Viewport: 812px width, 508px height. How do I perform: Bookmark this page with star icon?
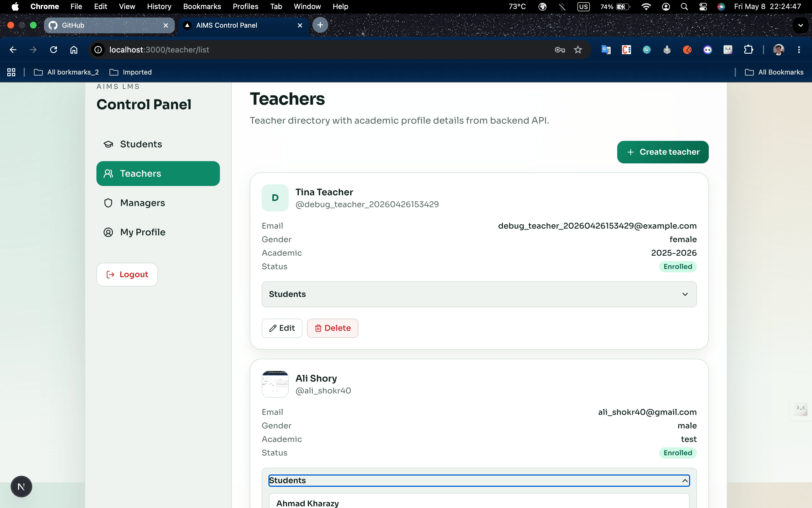[x=578, y=50]
